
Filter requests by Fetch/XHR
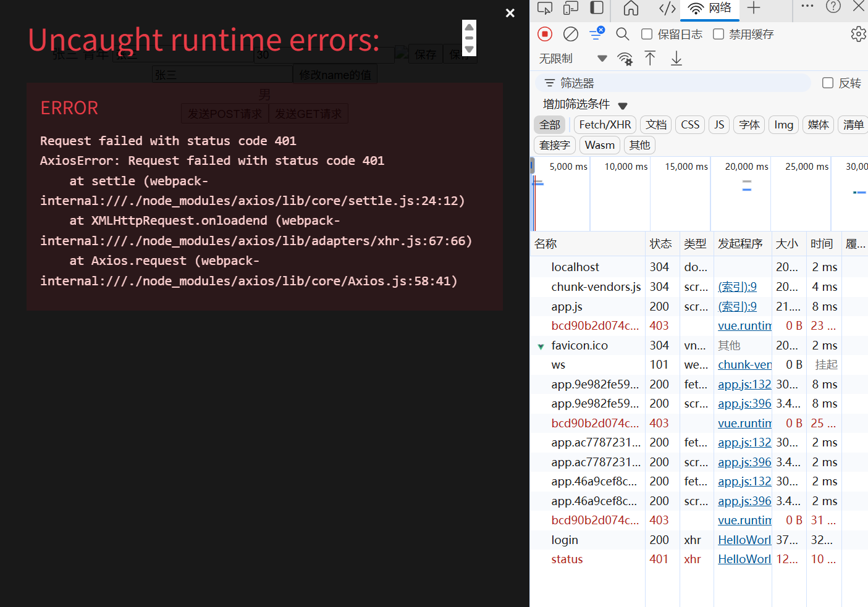tap(605, 125)
